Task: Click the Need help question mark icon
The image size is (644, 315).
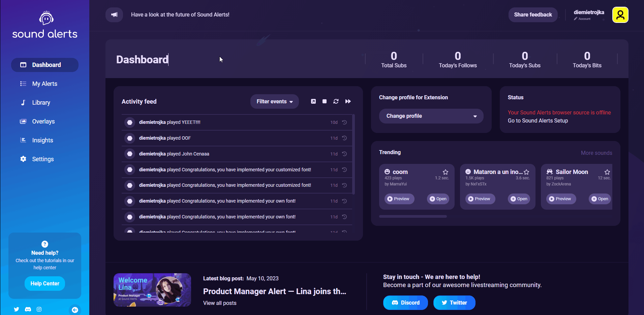Action: (45, 244)
